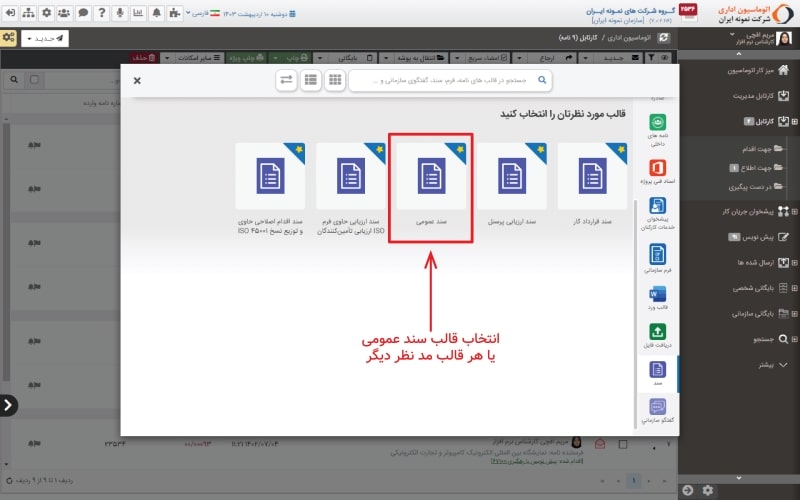Viewport: 800px width, 500px height.
Task: Click the ارجاع forward button
Action: click(x=552, y=58)
